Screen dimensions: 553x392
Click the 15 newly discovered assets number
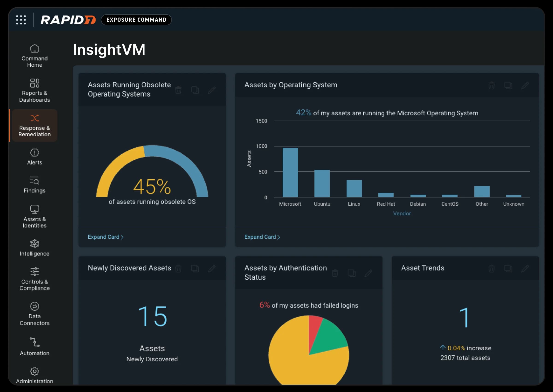[x=152, y=316]
